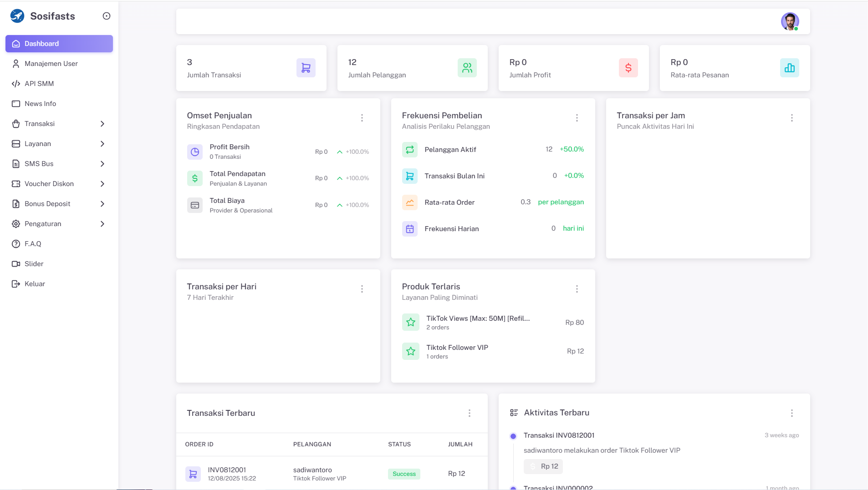
Task: Click the Frekuensi Harian calendar icon
Action: (x=410, y=229)
